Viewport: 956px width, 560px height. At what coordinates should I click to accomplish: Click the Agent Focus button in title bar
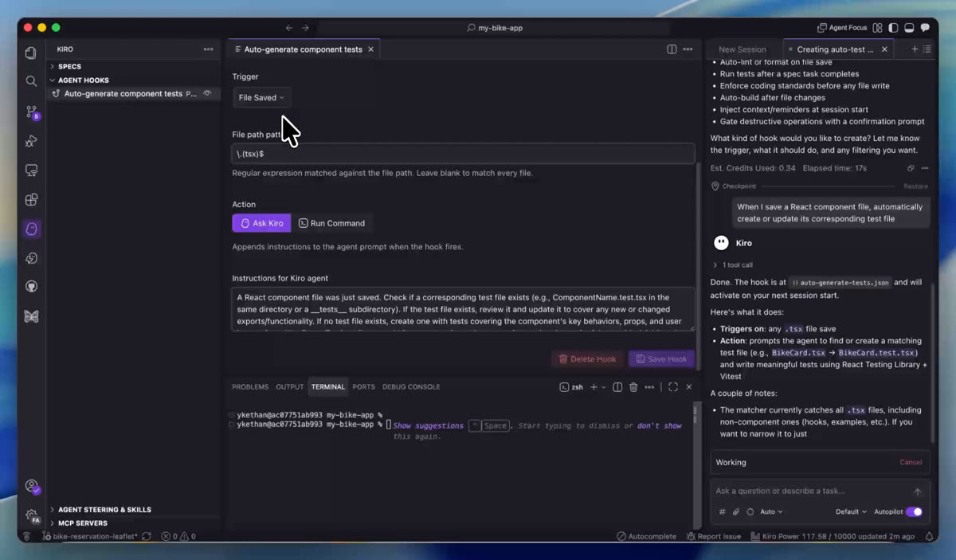(842, 28)
